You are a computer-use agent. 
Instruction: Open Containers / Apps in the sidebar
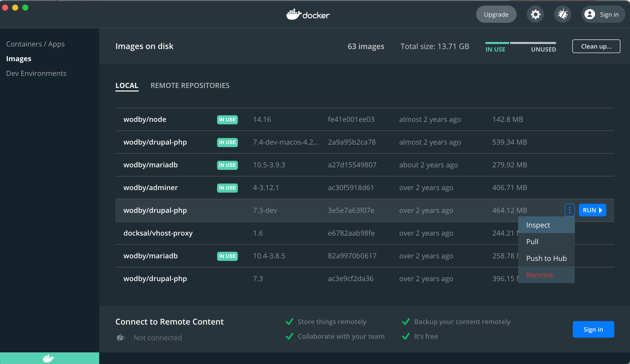[x=35, y=44]
